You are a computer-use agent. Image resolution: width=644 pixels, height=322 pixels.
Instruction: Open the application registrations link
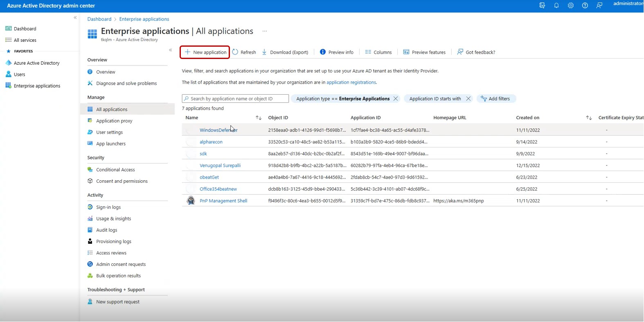(x=351, y=82)
